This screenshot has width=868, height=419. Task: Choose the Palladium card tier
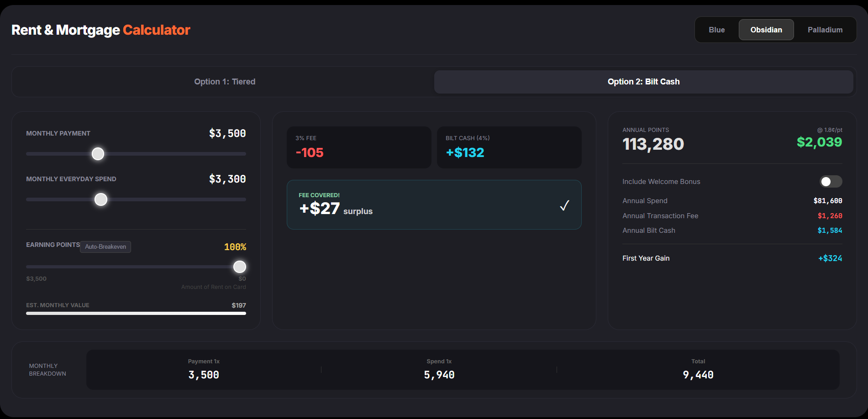[825, 30]
